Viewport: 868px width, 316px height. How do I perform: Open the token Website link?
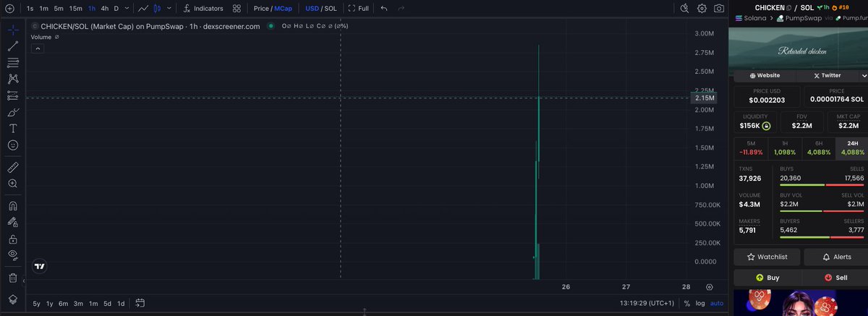(765, 75)
